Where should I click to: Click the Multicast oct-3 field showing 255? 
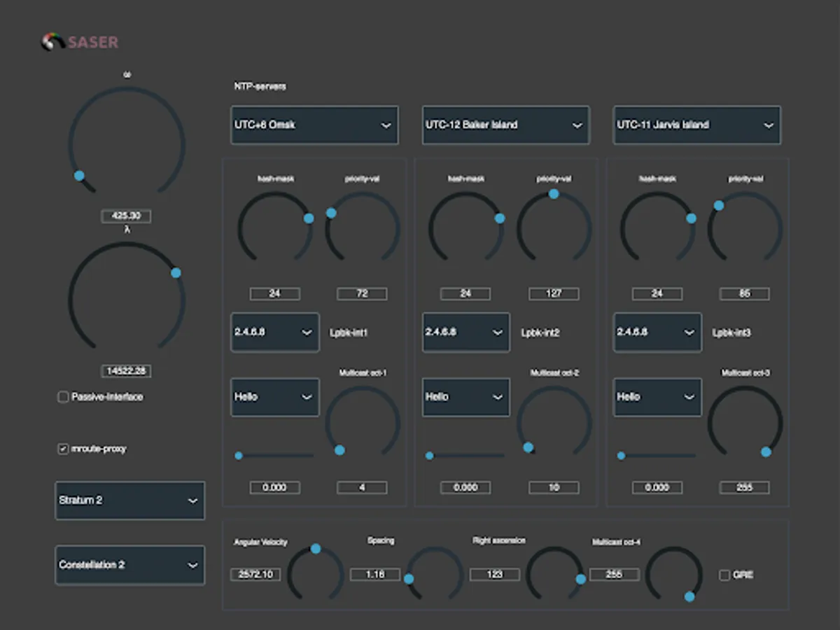tap(745, 488)
